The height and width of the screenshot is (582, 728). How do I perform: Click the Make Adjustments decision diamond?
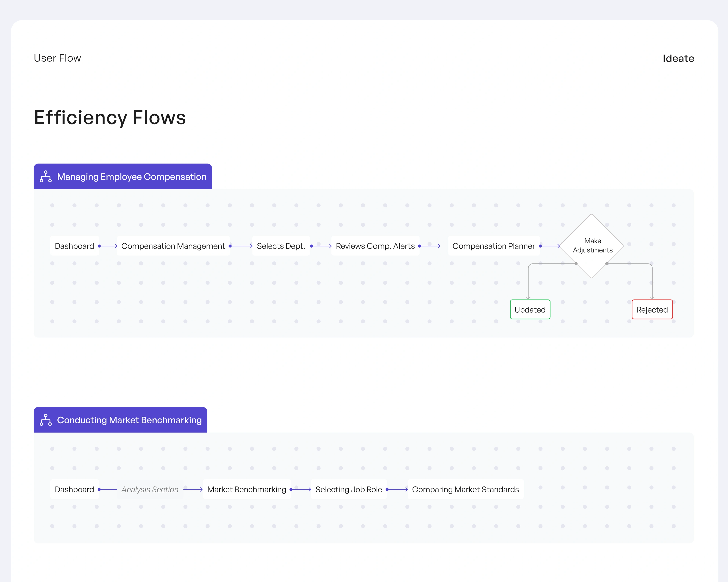coord(592,246)
